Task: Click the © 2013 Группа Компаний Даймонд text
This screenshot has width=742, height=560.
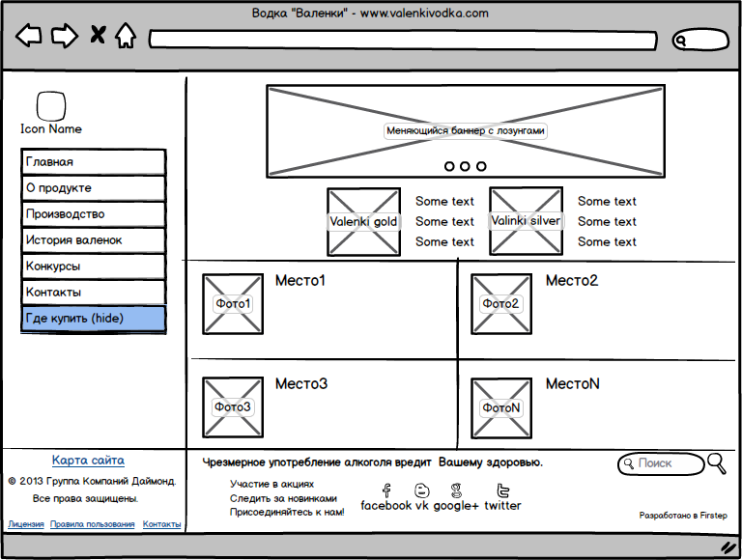Action: coord(93,481)
